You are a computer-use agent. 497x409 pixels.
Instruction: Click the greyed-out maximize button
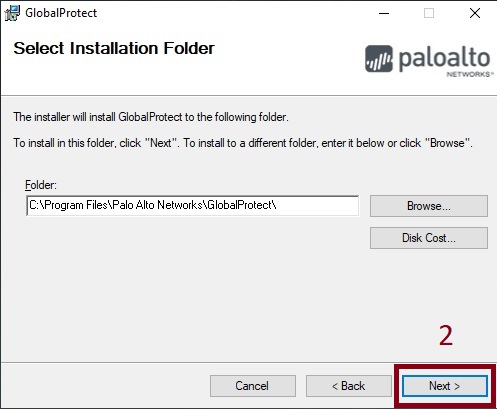click(x=429, y=13)
